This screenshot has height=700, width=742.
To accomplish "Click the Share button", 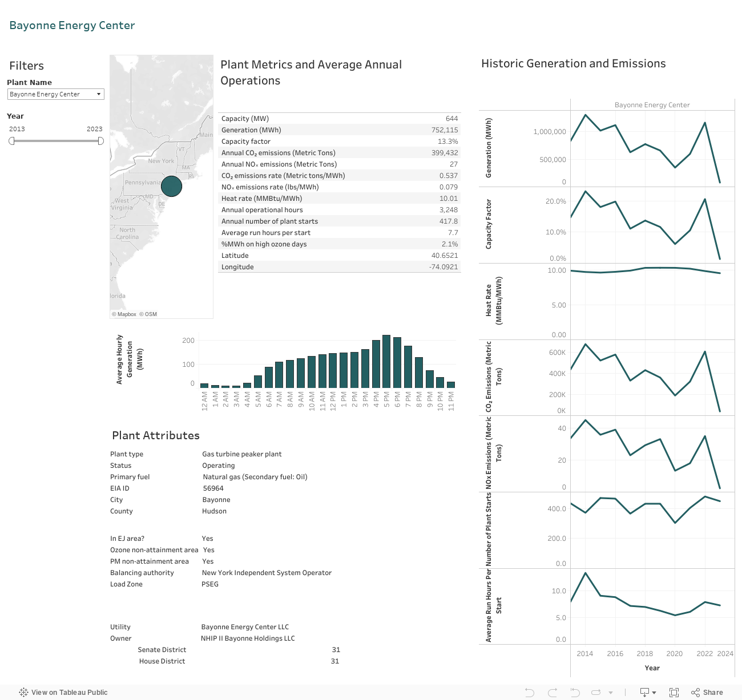I will coord(707,693).
